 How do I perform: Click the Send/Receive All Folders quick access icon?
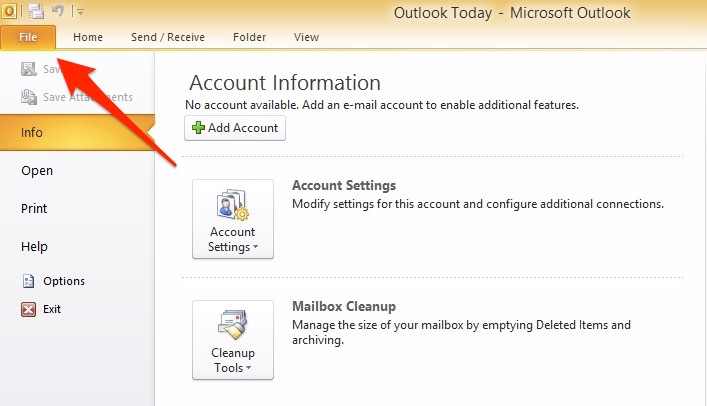(x=36, y=11)
